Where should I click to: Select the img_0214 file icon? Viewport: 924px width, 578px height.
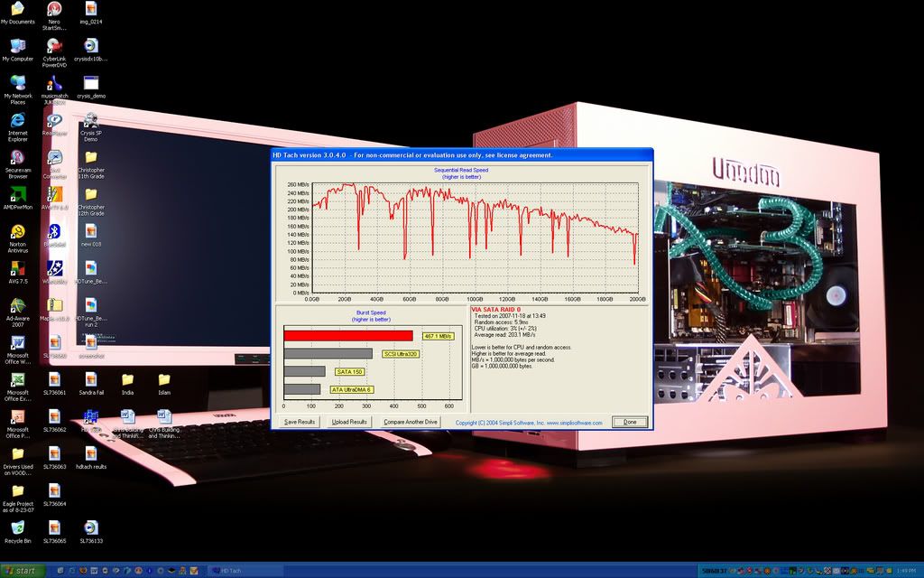click(91, 13)
